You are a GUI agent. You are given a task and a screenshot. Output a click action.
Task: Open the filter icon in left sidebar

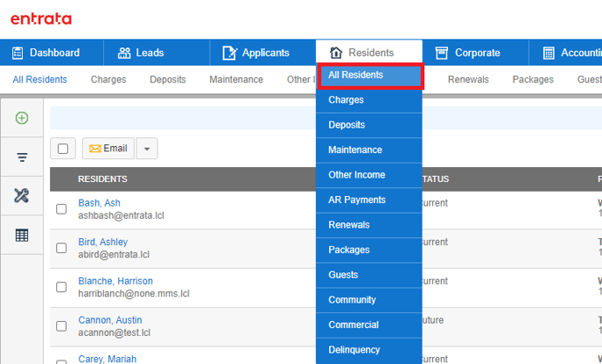22,157
